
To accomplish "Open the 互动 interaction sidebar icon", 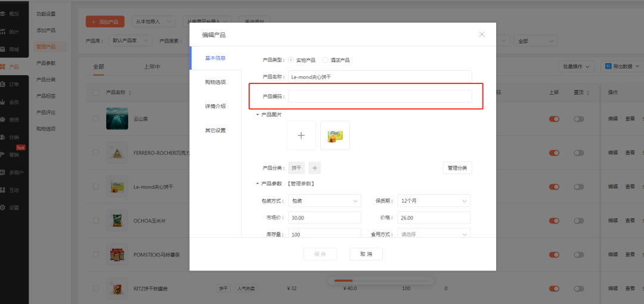I will pyautogui.click(x=3, y=190).
